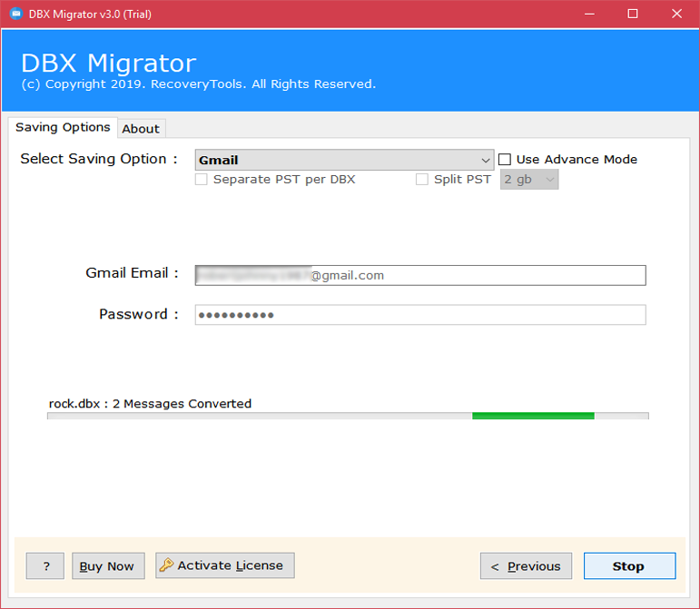
Task: Toggle Separate PST per DBX checkbox
Action: click(x=202, y=180)
